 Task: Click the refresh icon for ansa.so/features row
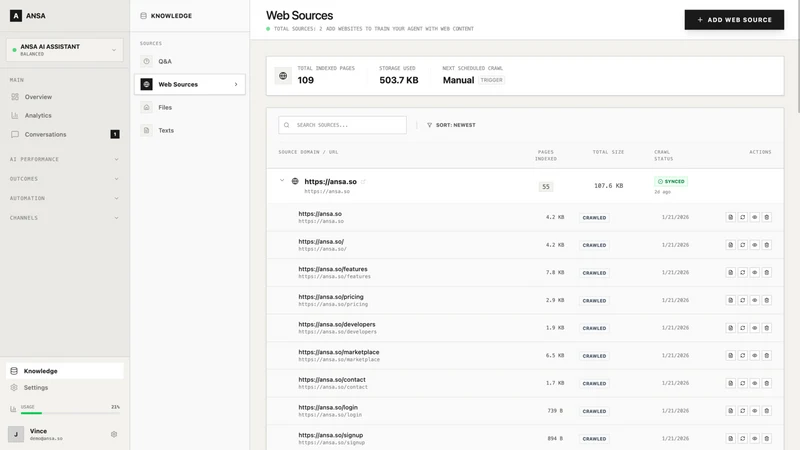742,272
